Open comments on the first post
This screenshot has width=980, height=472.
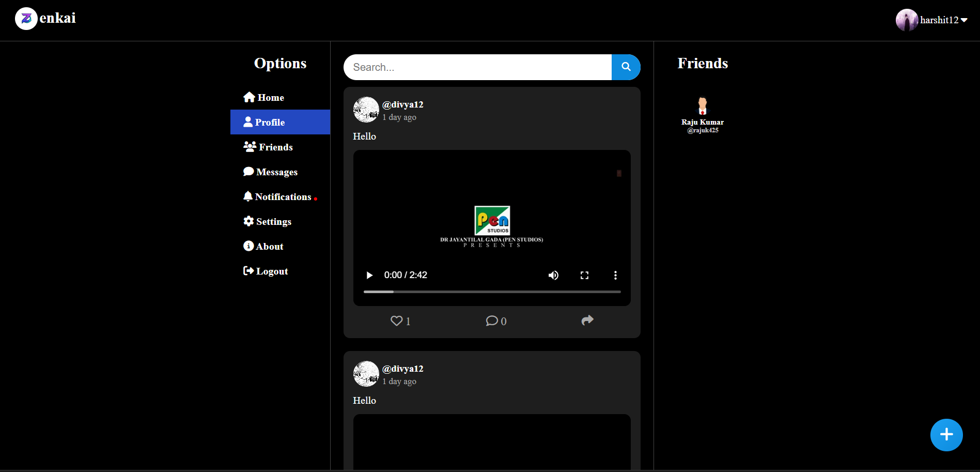[x=492, y=321]
